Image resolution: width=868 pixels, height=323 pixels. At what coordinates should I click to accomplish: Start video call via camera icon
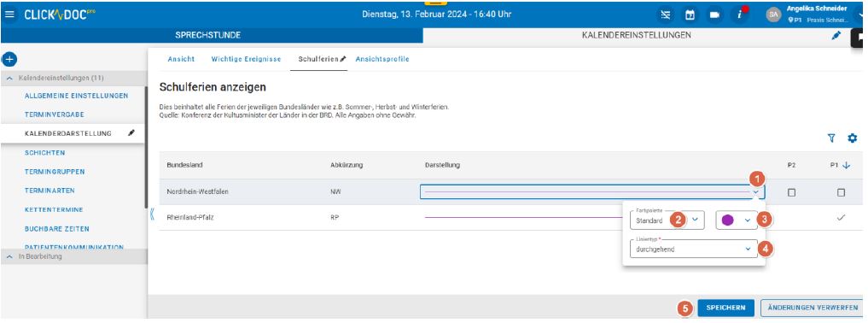[714, 15]
